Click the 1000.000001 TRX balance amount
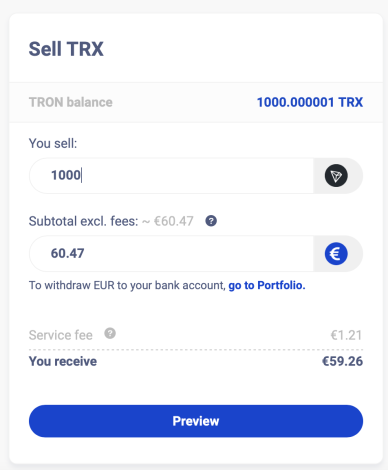The height and width of the screenshot is (470, 388). coord(310,102)
